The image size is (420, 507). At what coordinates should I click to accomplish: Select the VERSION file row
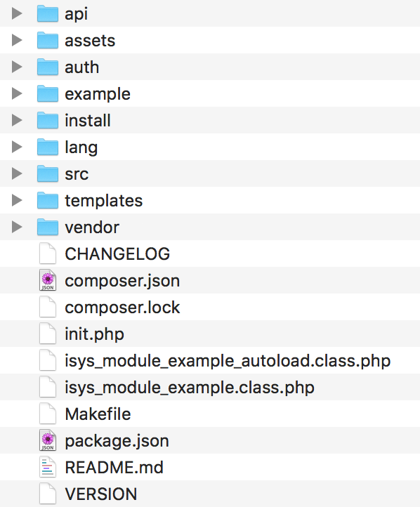pyautogui.click(x=210, y=494)
